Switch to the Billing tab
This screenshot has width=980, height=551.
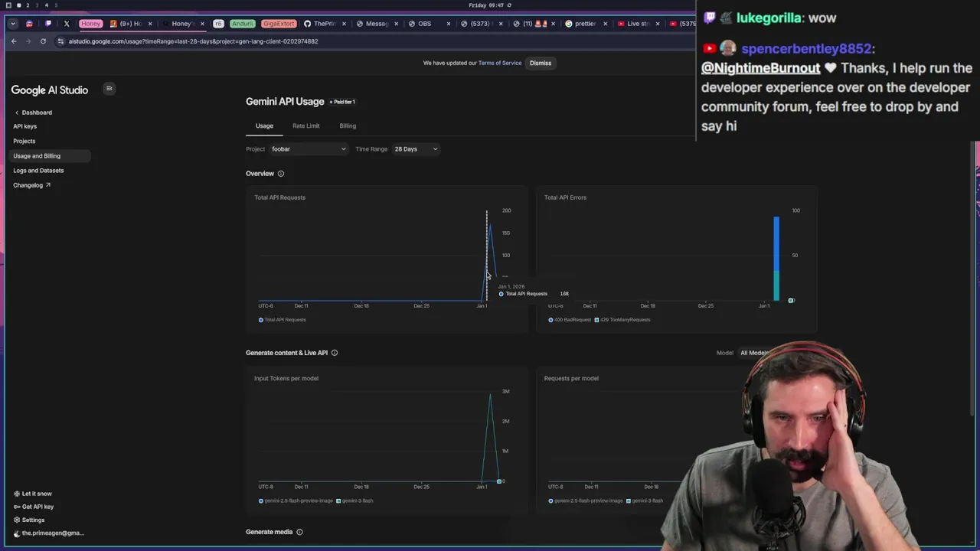348,126
